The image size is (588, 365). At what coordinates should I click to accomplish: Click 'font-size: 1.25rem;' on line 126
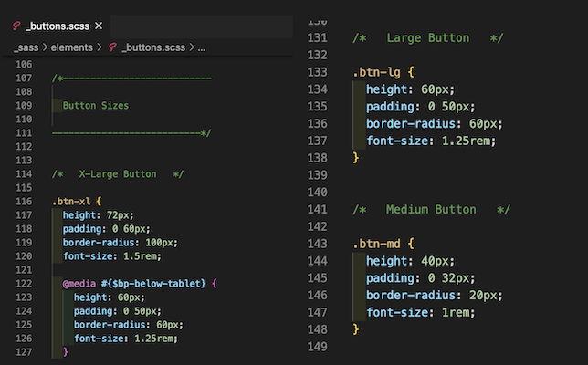(126, 339)
